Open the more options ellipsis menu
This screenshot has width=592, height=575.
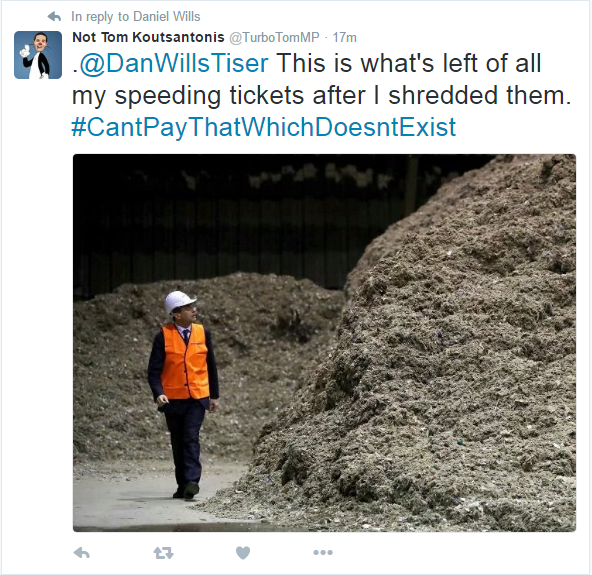click(323, 553)
